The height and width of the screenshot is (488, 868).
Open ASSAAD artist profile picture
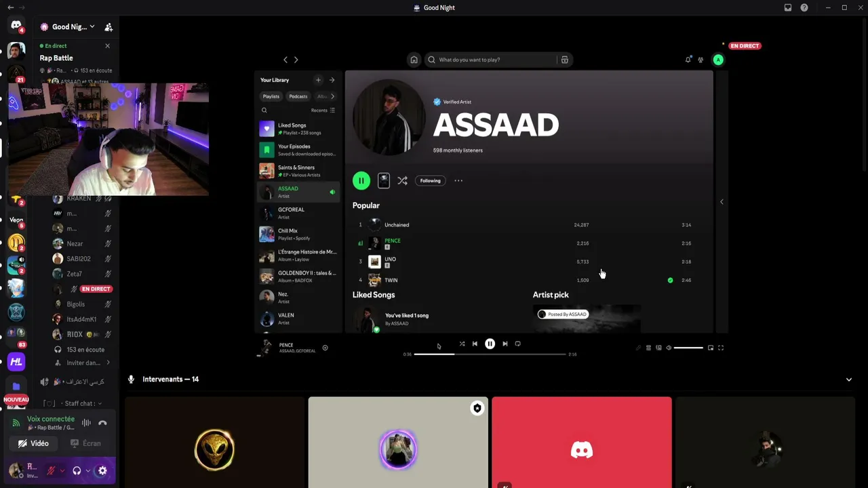pyautogui.click(x=389, y=117)
